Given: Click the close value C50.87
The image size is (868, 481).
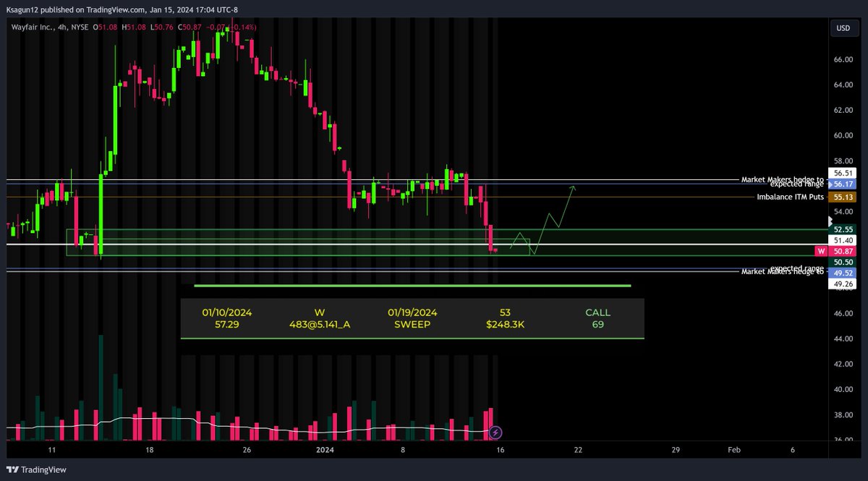Looking at the screenshot, I should pos(191,27).
